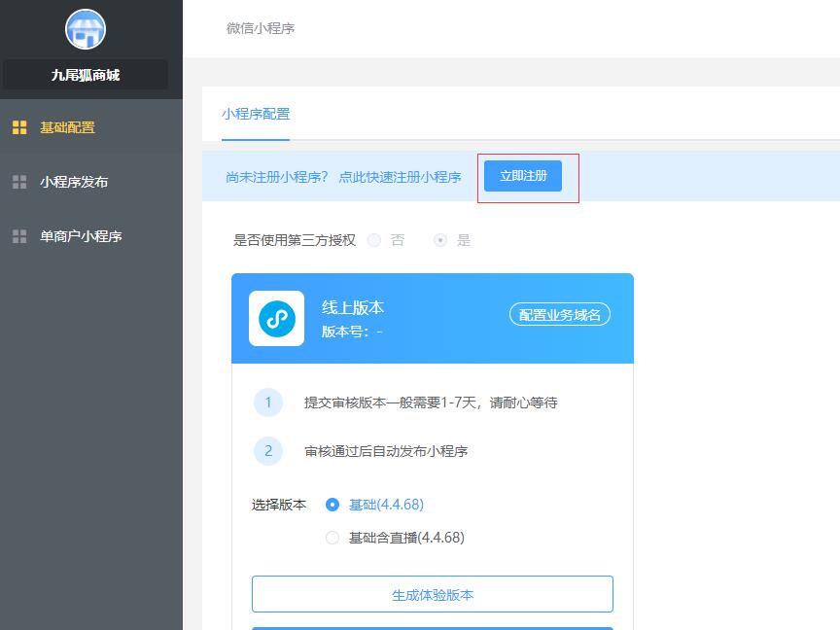The image size is (840, 630).
Task: Click the 尚未注册小程序? text
Action: [x=276, y=177]
